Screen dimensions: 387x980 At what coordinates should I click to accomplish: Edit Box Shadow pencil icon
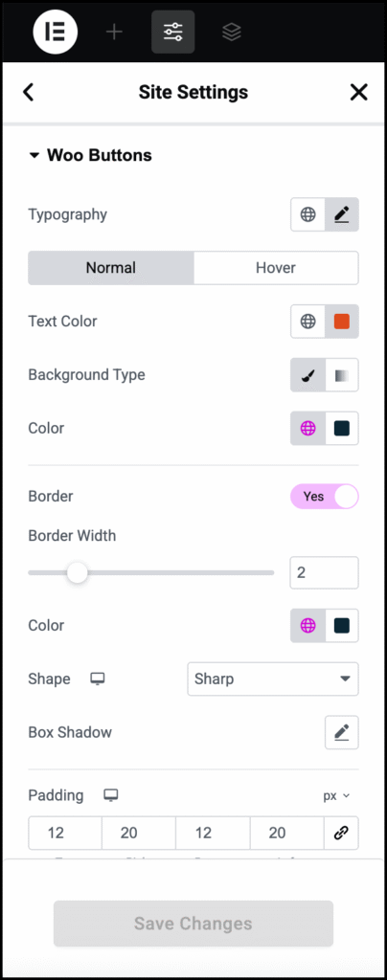[341, 732]
